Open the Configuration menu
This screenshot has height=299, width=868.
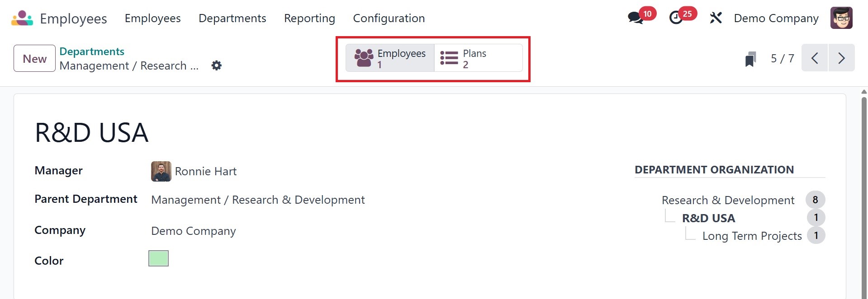pos(389,18)
